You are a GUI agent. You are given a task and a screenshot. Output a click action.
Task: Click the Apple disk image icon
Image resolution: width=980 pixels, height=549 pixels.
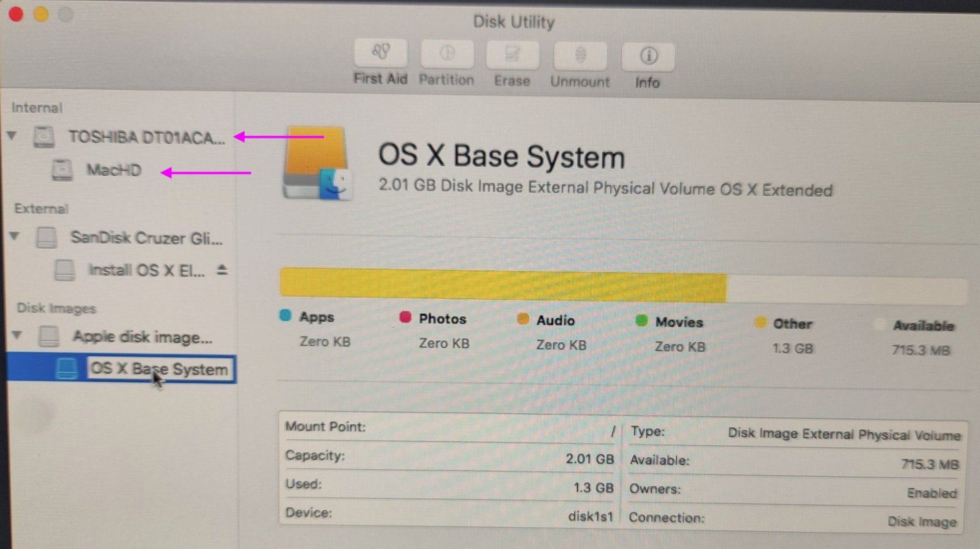[49, 336]
